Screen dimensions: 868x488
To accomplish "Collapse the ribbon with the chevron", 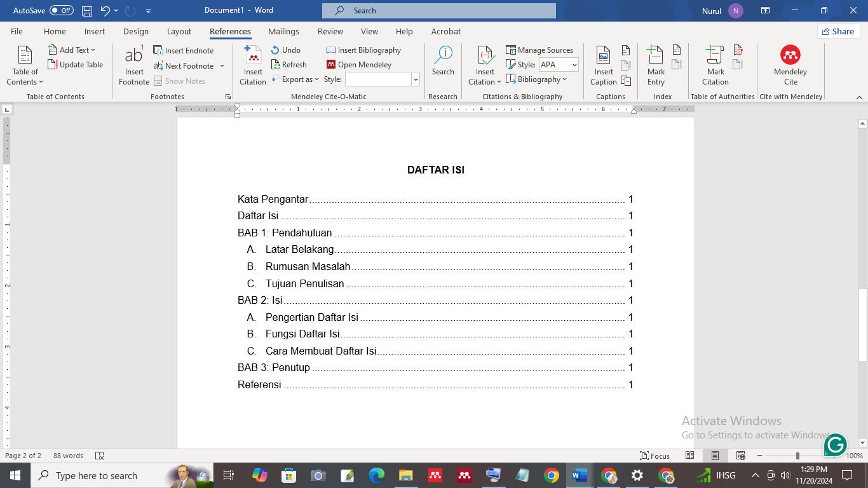I will [859, 97].
